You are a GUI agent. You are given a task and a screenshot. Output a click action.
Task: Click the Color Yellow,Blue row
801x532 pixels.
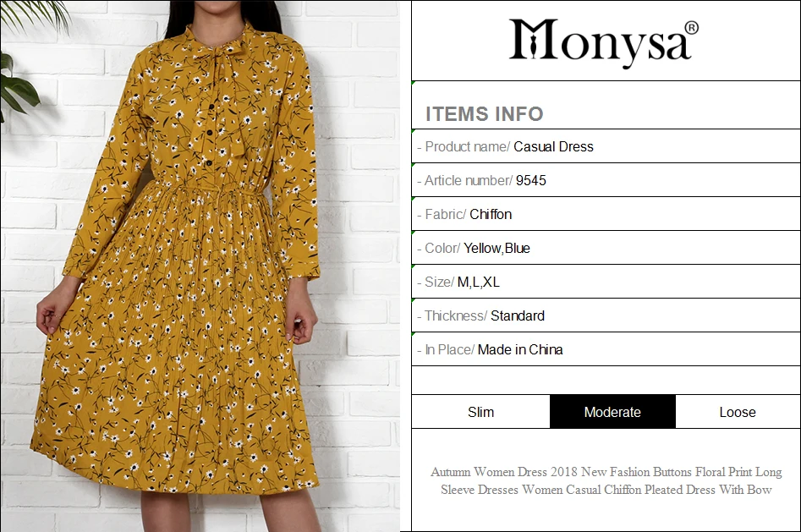tap(606, 248)
